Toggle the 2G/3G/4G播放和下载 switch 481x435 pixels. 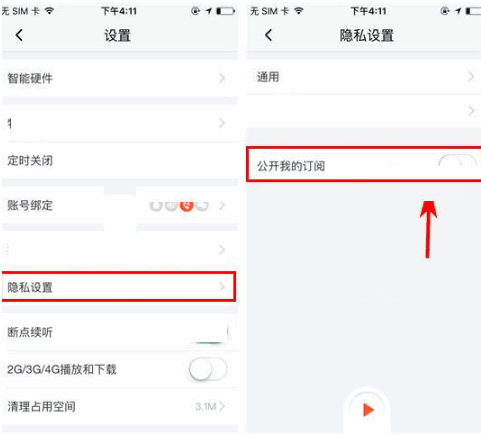(x=208, y=369)
